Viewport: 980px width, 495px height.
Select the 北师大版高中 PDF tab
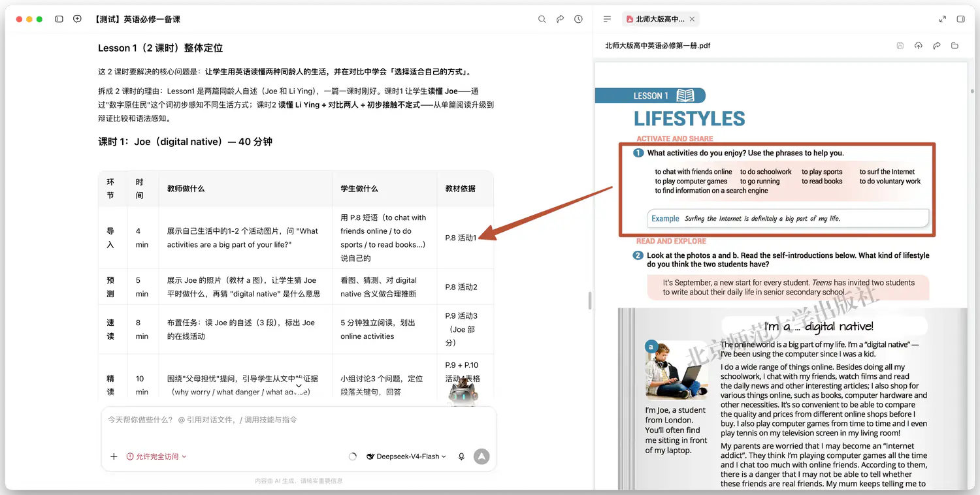coord(661,20)
